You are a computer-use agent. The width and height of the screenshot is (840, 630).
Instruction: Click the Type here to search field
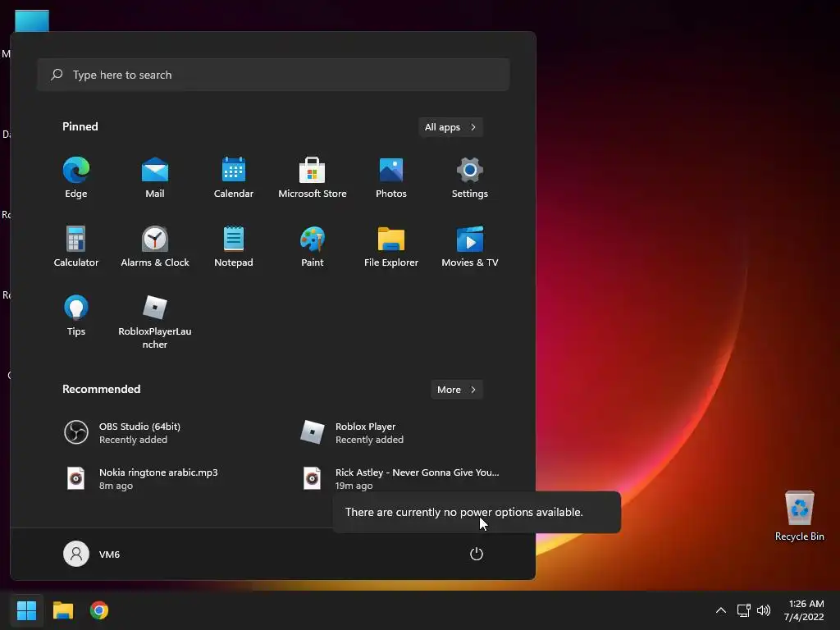273,75
